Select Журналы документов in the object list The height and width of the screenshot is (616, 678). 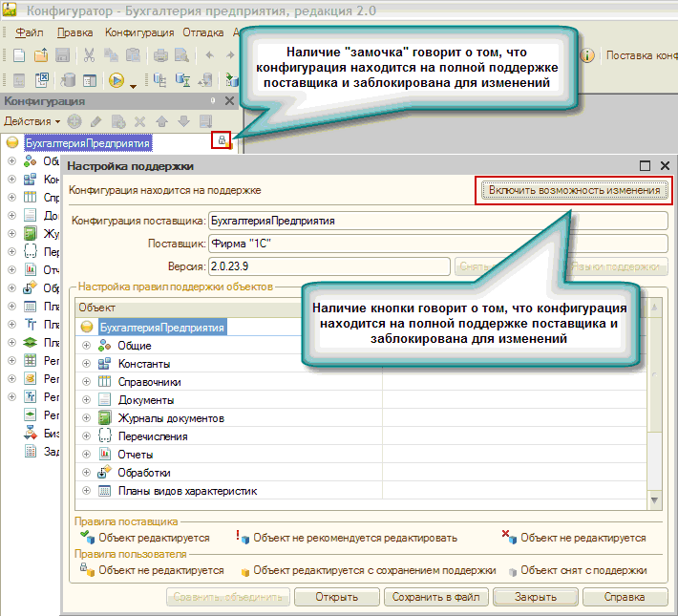tap(171, 418)
